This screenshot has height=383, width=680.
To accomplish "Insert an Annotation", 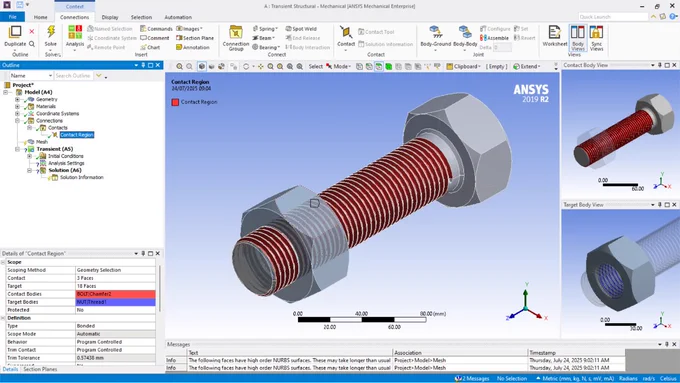I will point(193,47).
